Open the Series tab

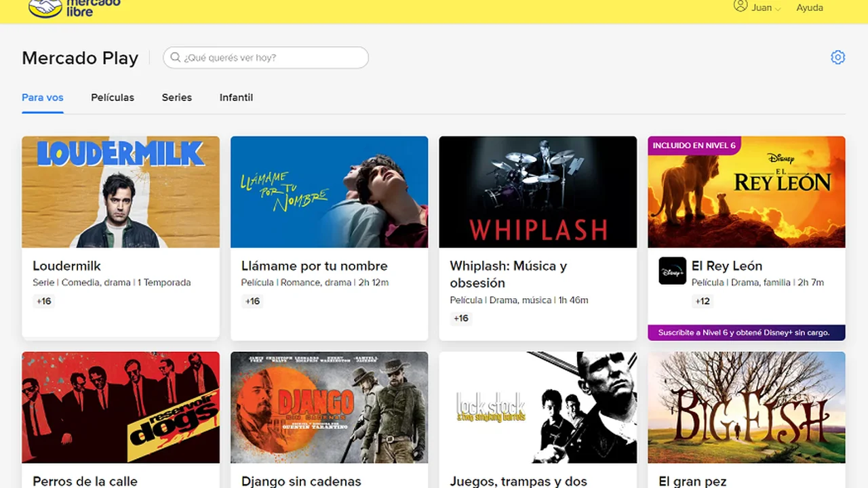pos(176,98)
